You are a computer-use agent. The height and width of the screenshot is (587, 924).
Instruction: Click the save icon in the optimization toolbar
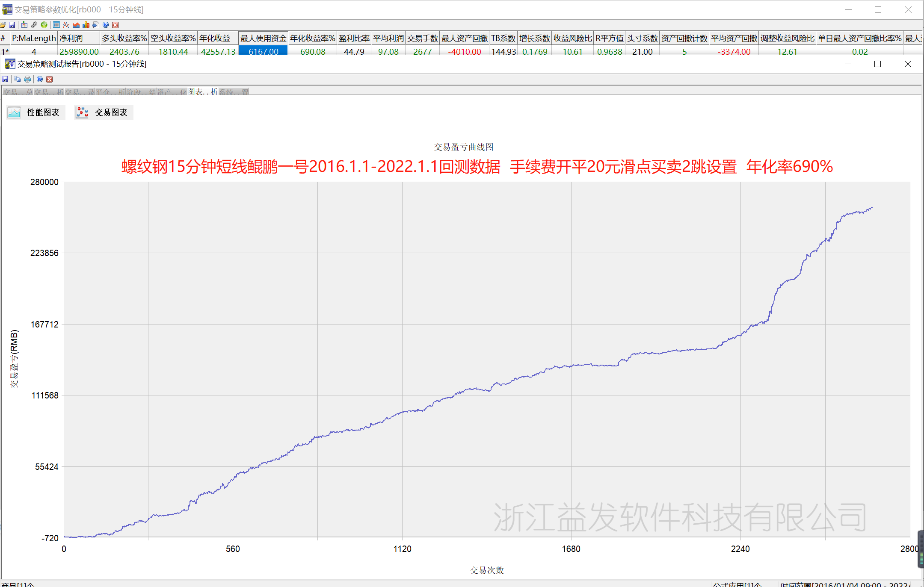12,25
